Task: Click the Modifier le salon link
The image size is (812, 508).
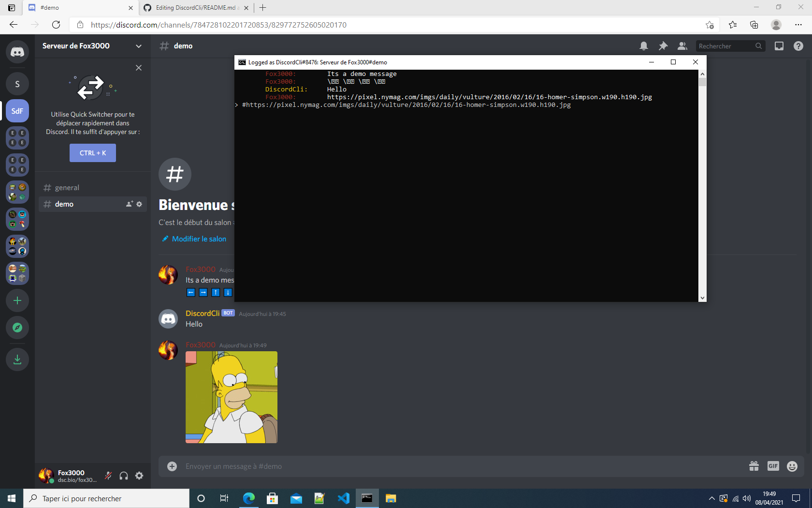Action: click(x=200, y=239)
